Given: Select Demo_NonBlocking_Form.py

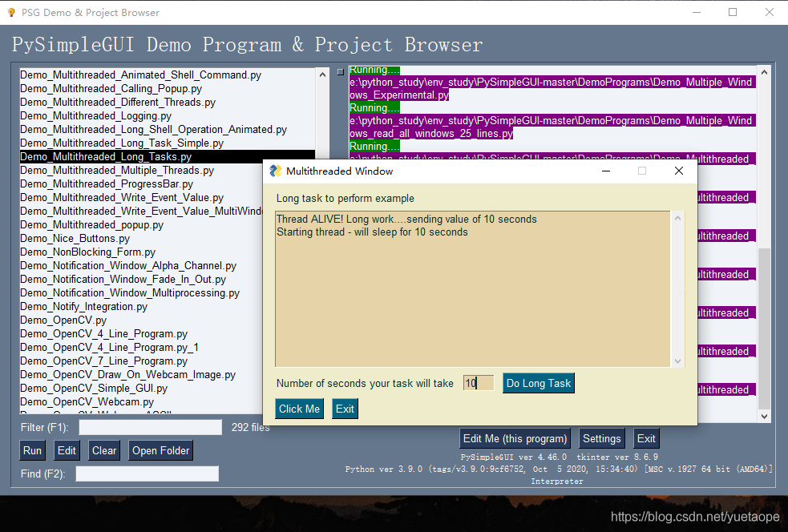Looking at the screenshot, I should 142,252.
